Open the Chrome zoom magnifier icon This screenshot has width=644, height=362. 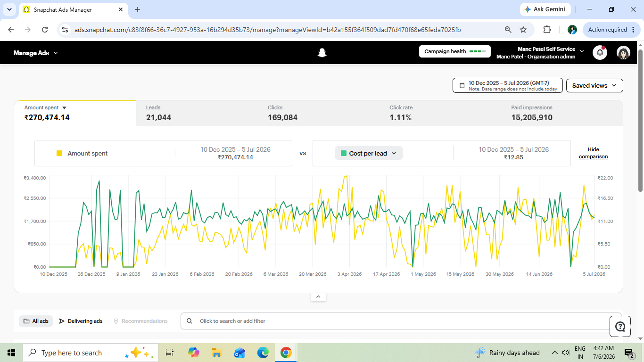coord(508,30)
